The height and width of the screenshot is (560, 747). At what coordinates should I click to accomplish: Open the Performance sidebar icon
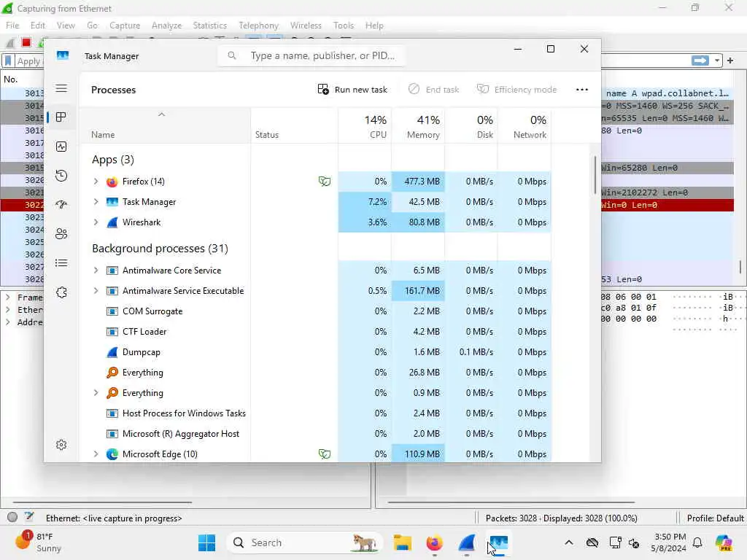coord(61,147)
